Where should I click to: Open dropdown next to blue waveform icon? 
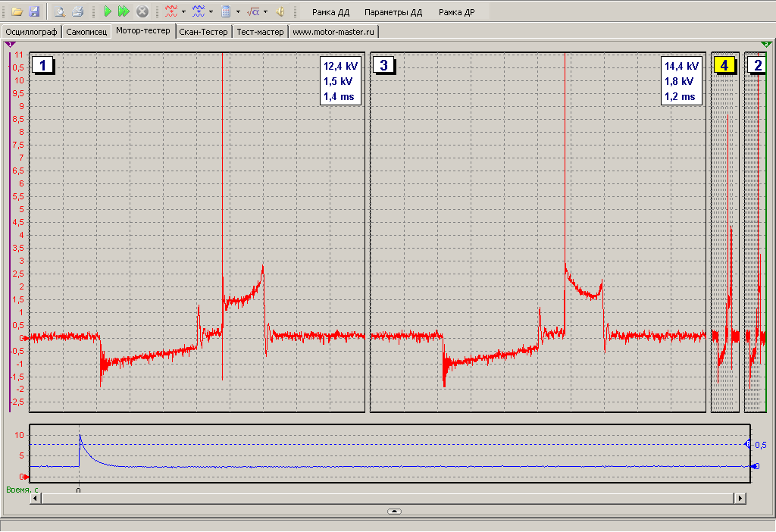211,11
